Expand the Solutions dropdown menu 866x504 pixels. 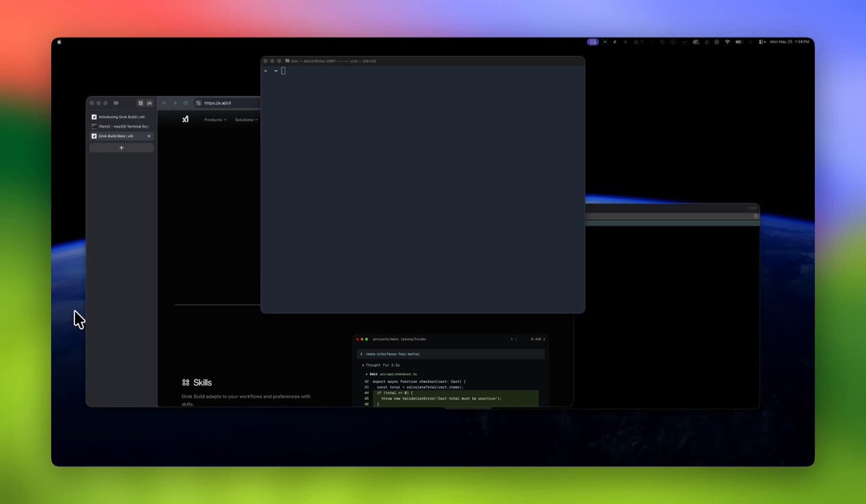tap(246, 120)
